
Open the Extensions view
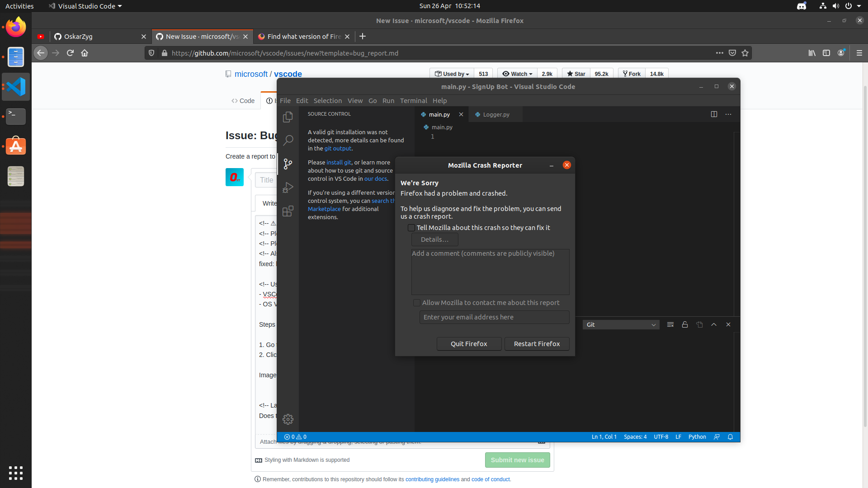[288, 211]
